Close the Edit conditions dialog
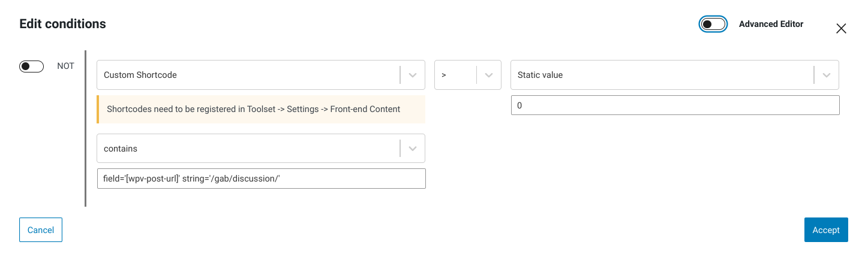The image size is (868, 272). point(841,28)
